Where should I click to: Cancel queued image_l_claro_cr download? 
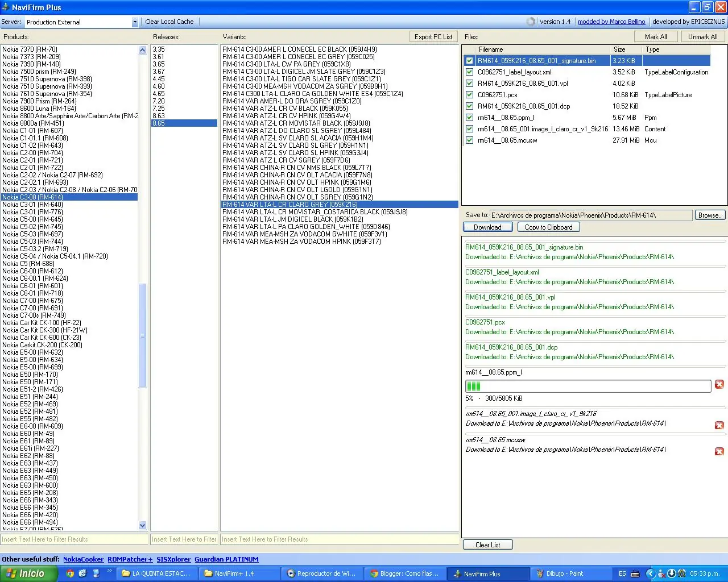tap(719, 425)
